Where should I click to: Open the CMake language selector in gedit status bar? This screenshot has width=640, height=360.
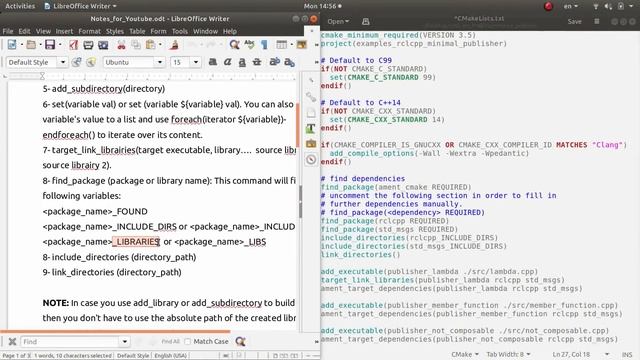coord(465,354)
